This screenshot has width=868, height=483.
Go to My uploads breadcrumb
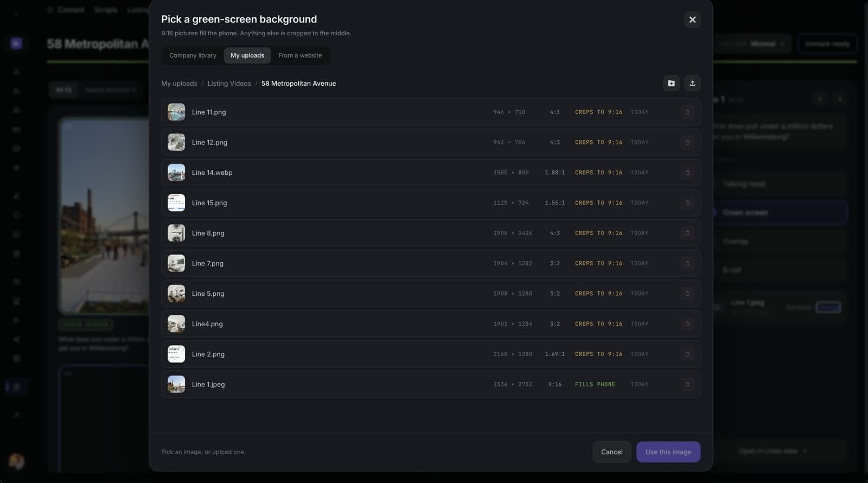(179, 84)
